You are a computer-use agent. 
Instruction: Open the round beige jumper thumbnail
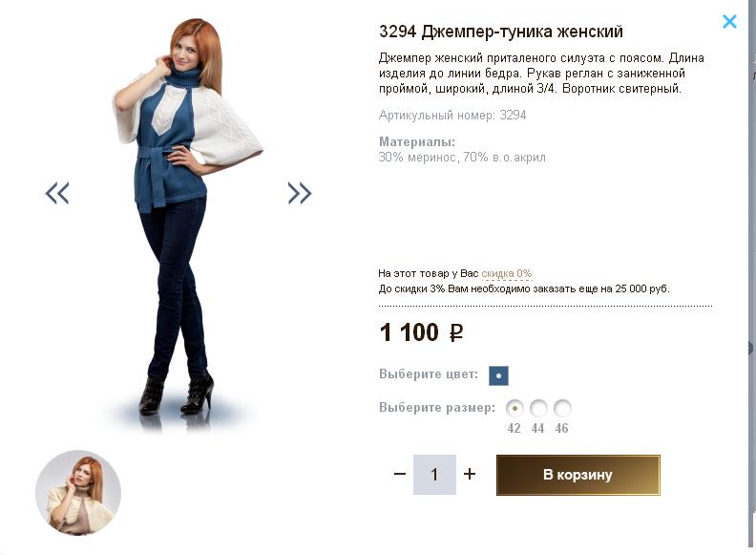pyautogui.click(x=78, y=493)
